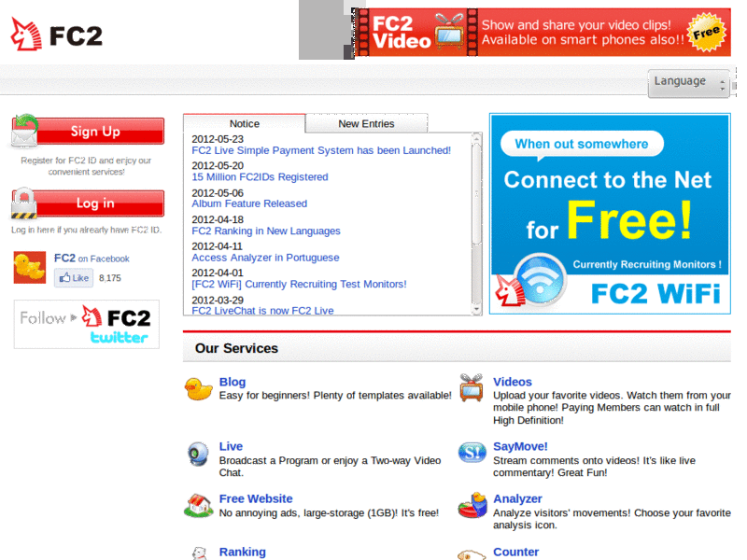Click the Free Website house icon
Image resolution: width=747 pixels, height=560 pixels.
pyautogui.click(x=198, y=506)
